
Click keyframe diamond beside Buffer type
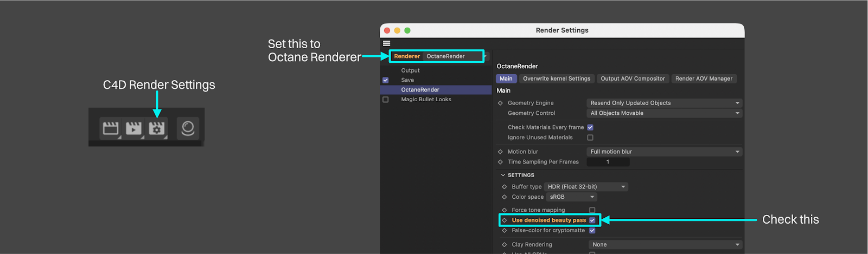coord(504,187)
